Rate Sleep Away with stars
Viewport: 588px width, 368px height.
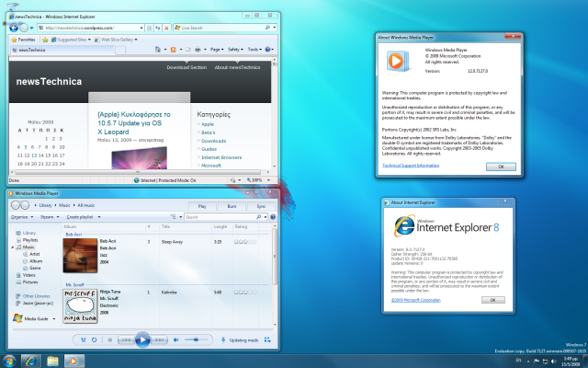coord(245,242)
